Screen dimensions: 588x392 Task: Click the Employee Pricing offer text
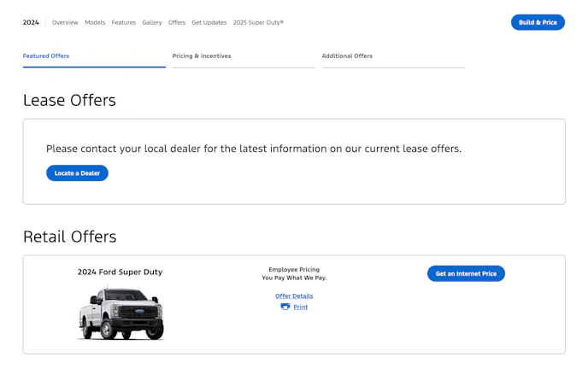click(x=294, y=270)
